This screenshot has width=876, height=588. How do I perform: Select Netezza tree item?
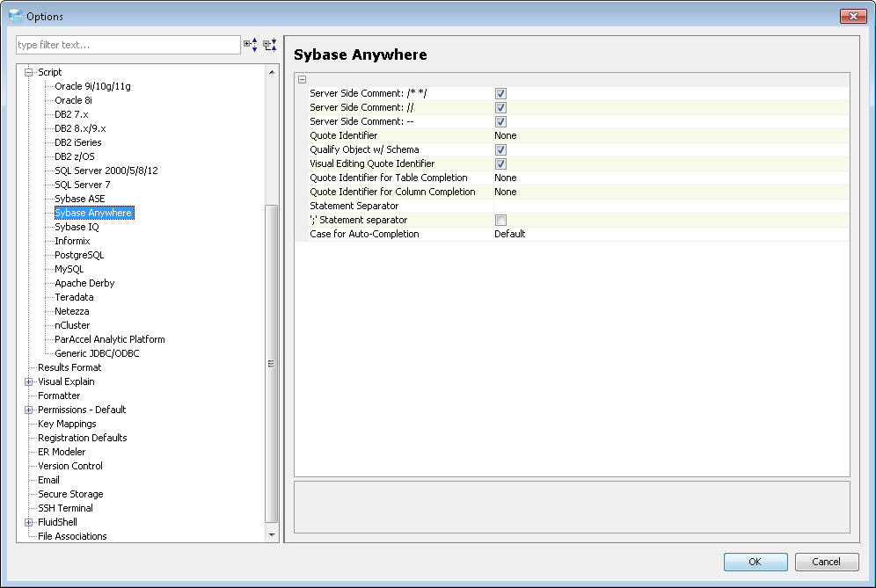pyautogui.click(x=72, y=311)
